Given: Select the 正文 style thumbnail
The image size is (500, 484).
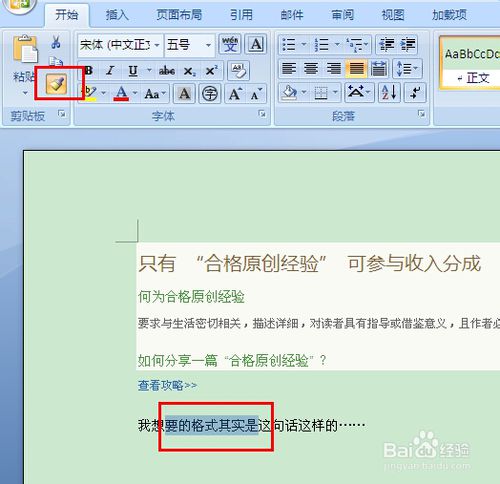Looking at the screenshot, I should (x=470, y=63).
